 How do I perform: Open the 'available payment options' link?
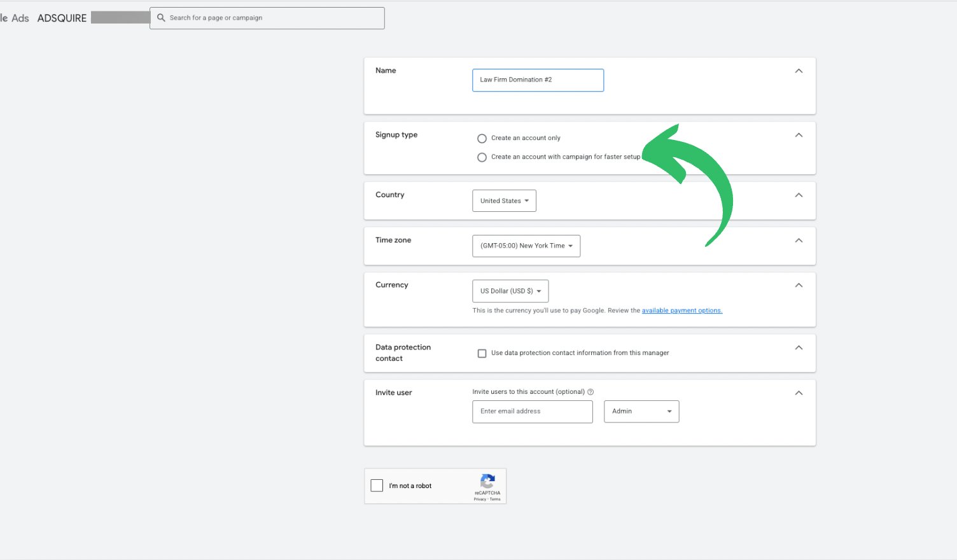pos(681,311)
